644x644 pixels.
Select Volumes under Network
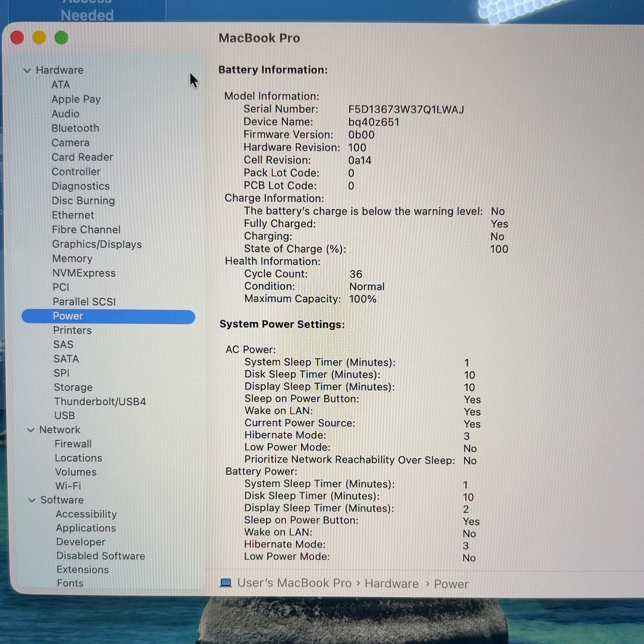point(76,472)
